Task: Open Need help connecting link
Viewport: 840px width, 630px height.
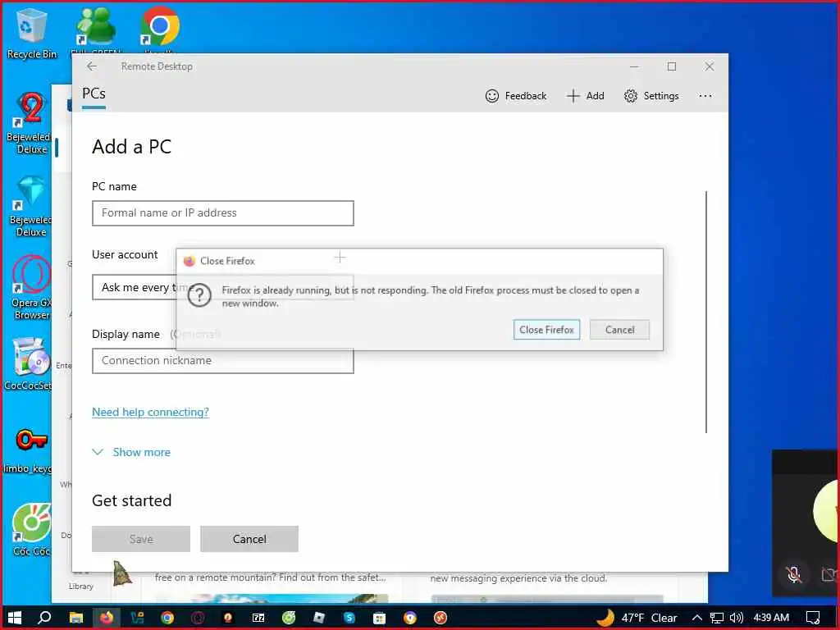Action: coord(151,412)
